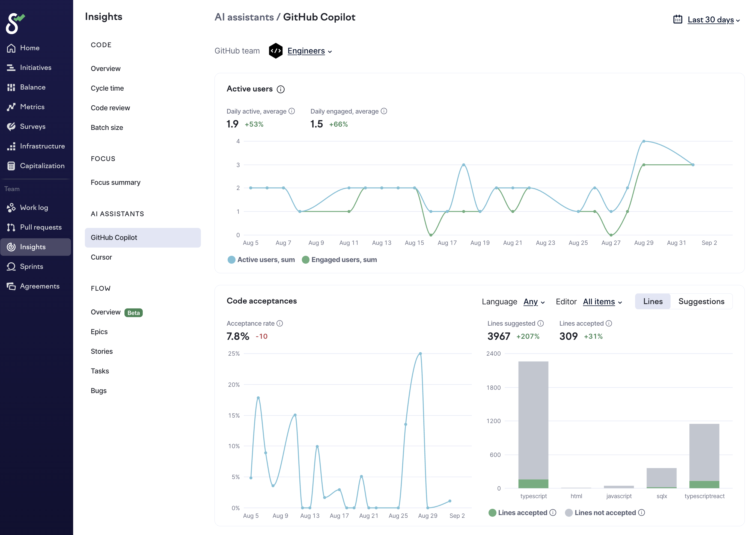Click Active users, sum legend color dot
756x535 pixels.
click(x=232, y=260)
